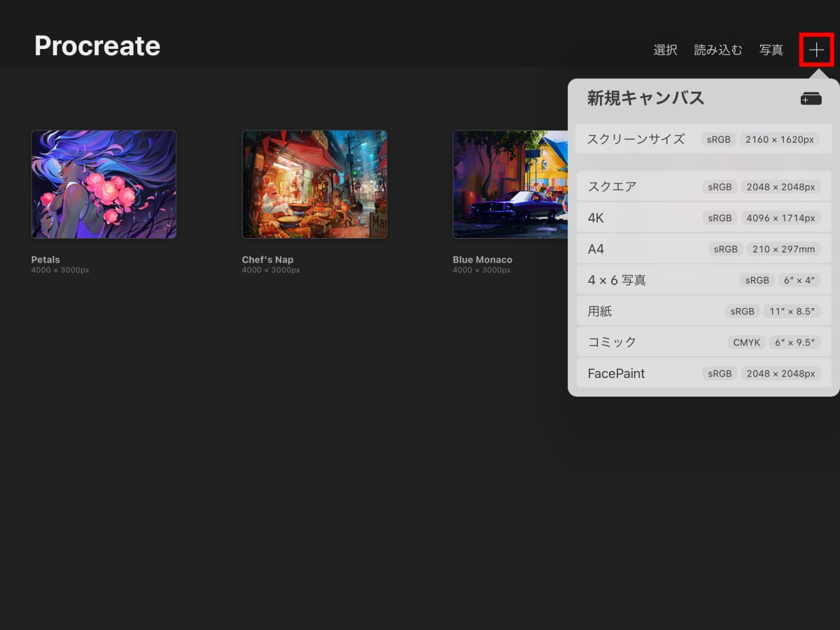Tap 写真 to import a photo
Screen dimensions: 840x630
tap(771, 50)
